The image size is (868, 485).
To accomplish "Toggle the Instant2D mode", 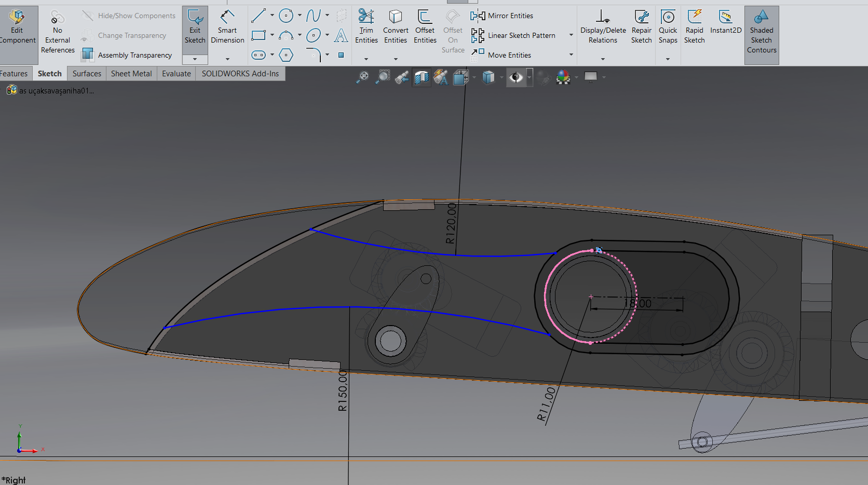I will 725,21.
